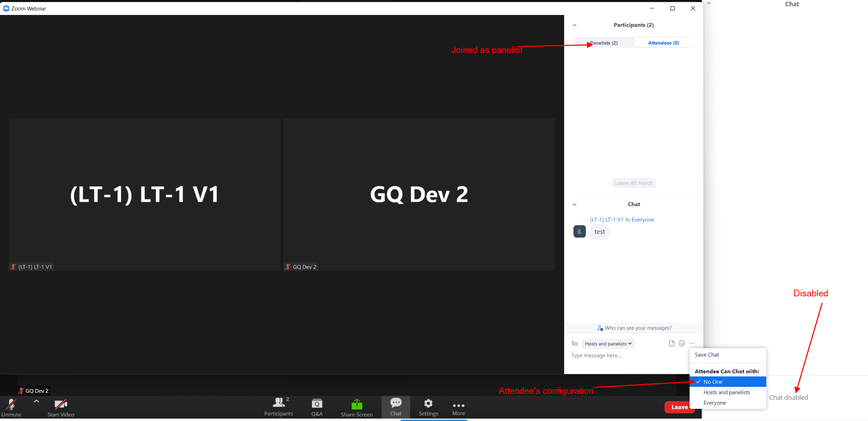Click the file attachment icon in chat

coord(671,343)
